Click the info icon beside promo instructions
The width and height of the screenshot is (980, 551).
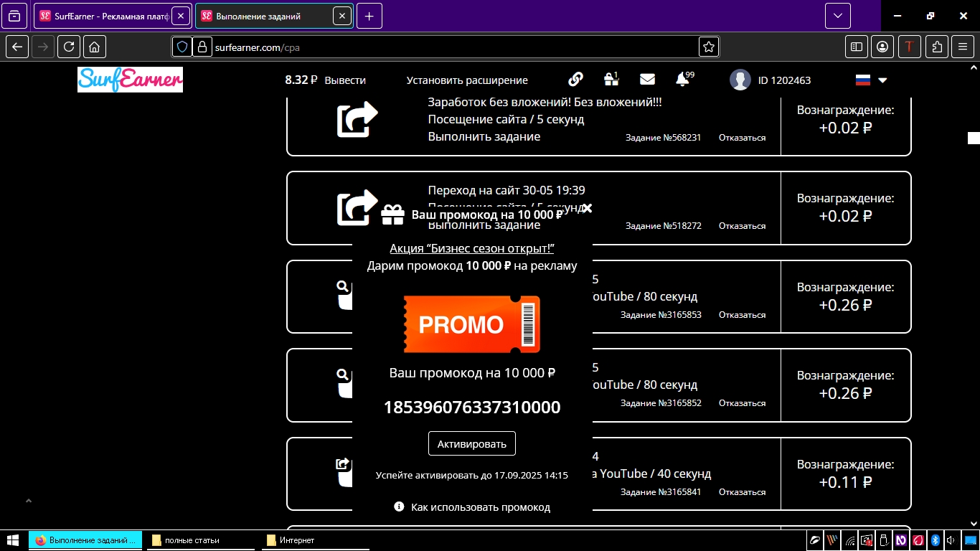click(x=399, y=507)
